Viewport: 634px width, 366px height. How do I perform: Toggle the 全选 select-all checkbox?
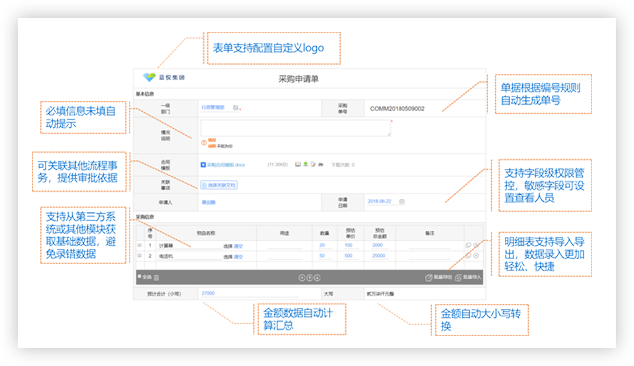tap(139, 277)
